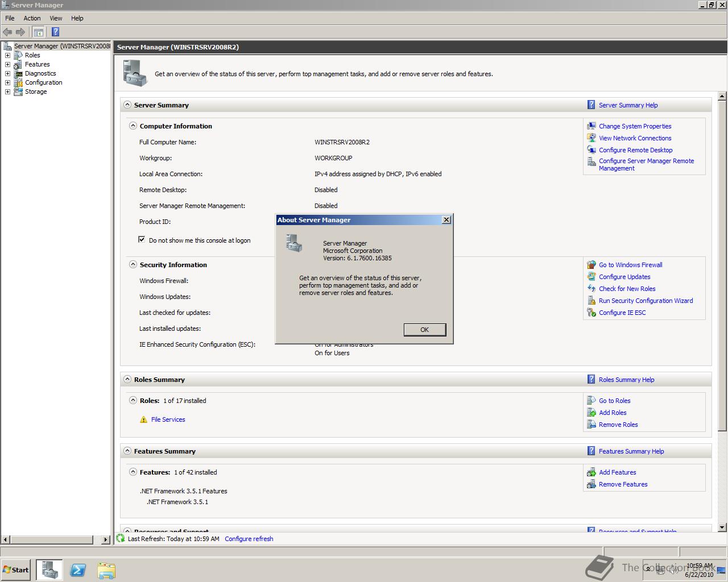
Task: Open the File menu
Action: coord(10,18)
